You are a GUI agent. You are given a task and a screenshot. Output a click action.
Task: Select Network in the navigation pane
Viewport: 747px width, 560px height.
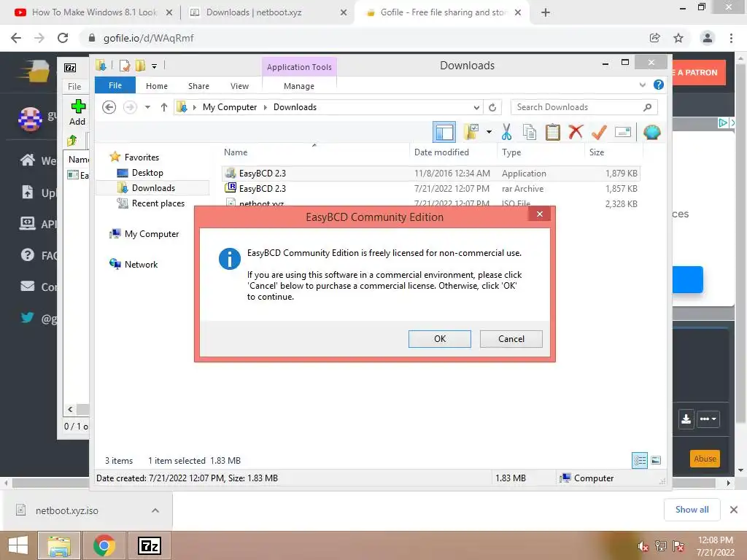(141, 264)
